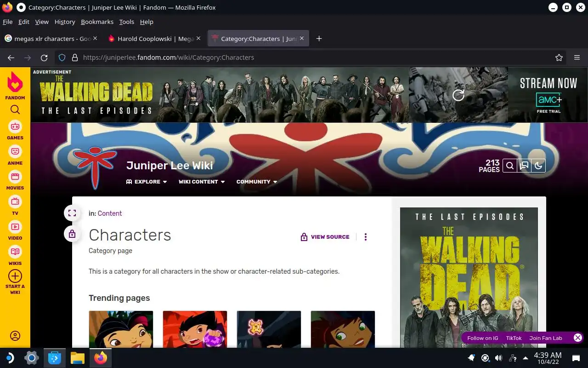Open the History menu
This screenshot has height=368, width=588.
(x=65, y=22)
